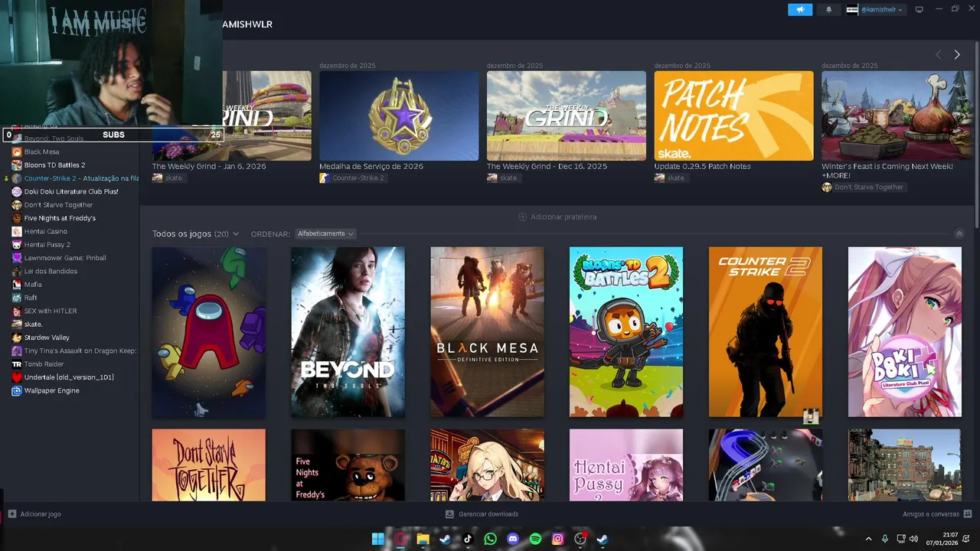Open File Explorer from the taskbar

tap(423, 539)
